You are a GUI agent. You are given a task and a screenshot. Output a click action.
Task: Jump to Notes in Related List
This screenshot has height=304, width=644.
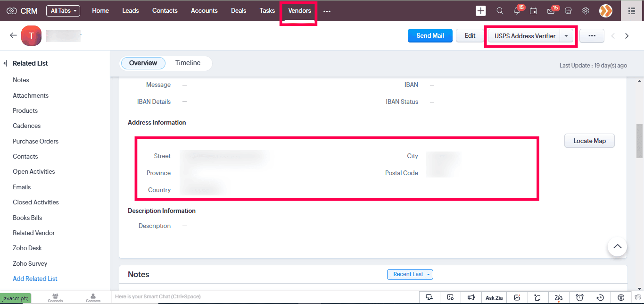21,80
